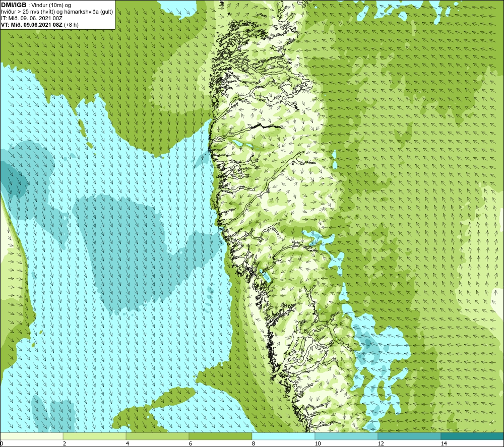Click the 4–6 m/s legend color swatch

(157, 436)
